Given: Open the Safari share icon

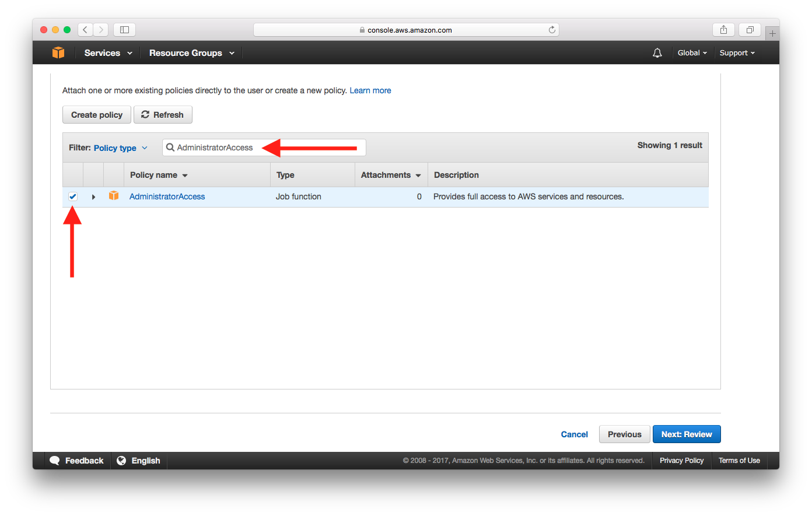Looking at the screenshot, I should (723, 30).
